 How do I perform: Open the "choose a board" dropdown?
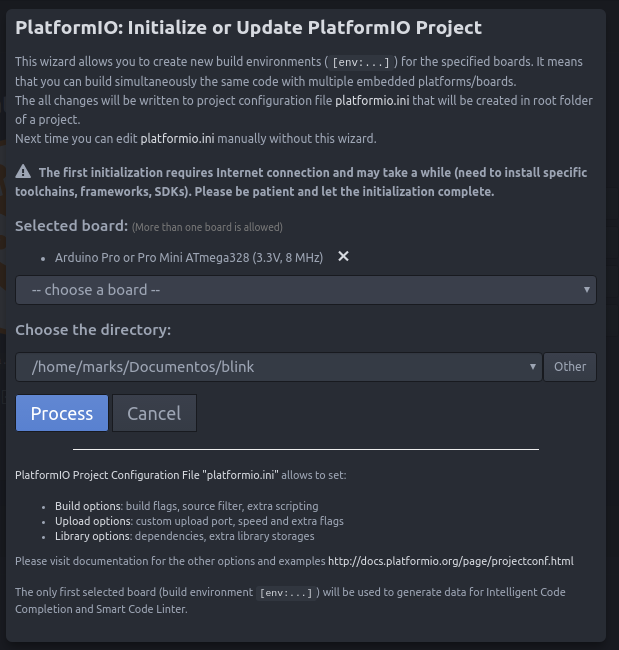[x=306, y=290]
